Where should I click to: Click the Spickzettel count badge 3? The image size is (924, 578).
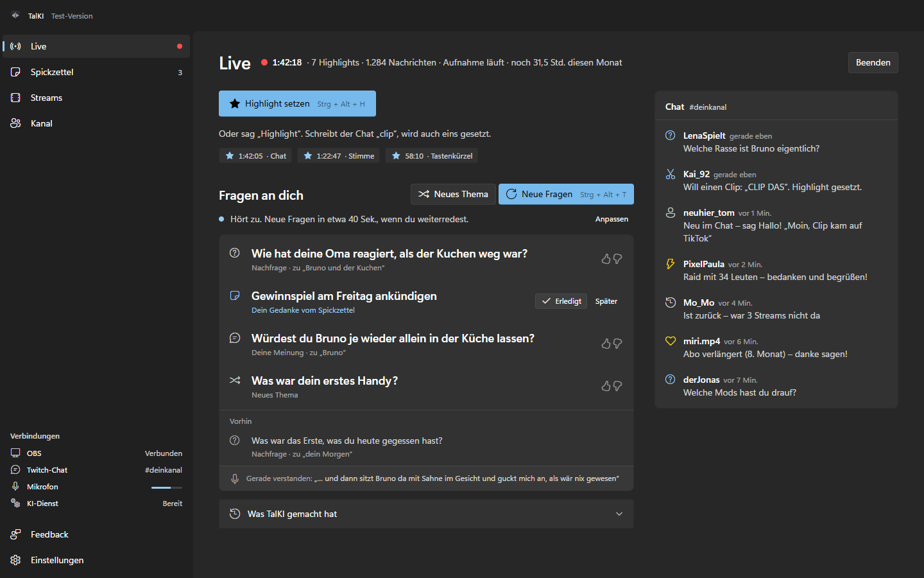pyautogui.click(x=180, y=73)
